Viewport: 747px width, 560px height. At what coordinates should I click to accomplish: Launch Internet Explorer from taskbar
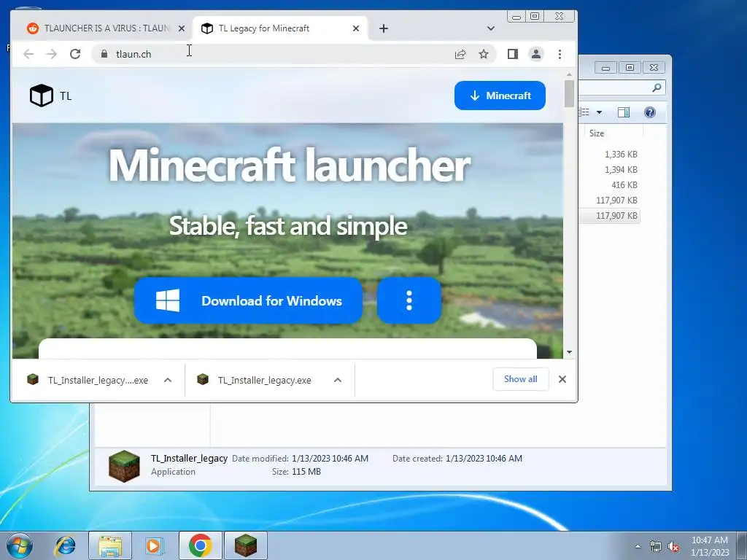point(65,545)
